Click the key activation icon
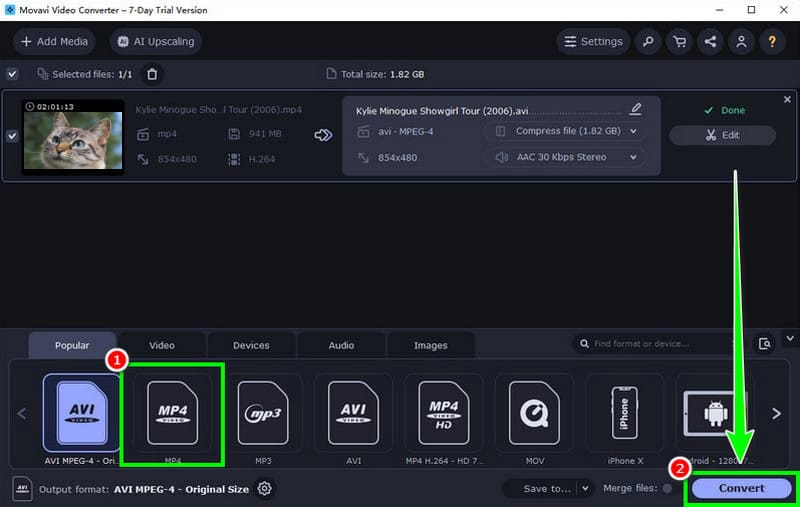This screenshot has height=507, width=800. pyautogui.click(x=648, y=41)
